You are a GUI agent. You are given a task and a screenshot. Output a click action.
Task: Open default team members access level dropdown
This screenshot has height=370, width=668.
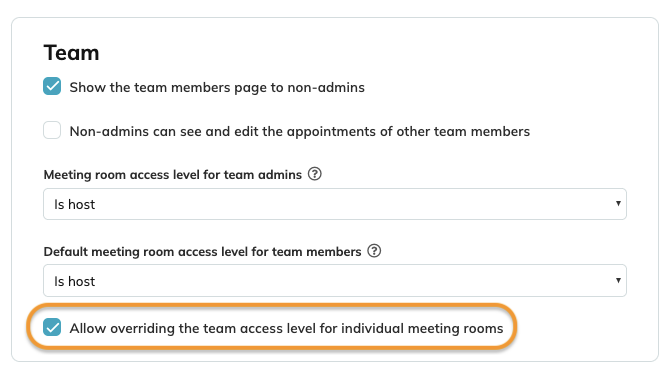click(x=335, y=281)
